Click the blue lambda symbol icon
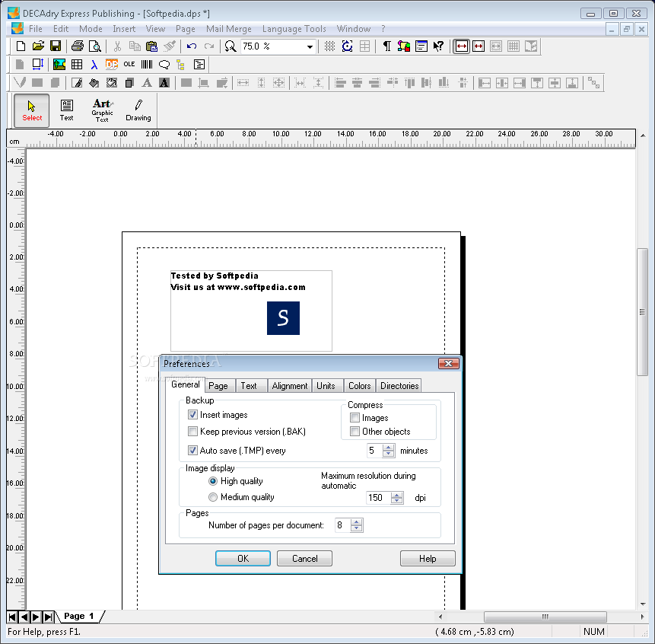This screenshot has width=655, height=644. pos(94,65)
